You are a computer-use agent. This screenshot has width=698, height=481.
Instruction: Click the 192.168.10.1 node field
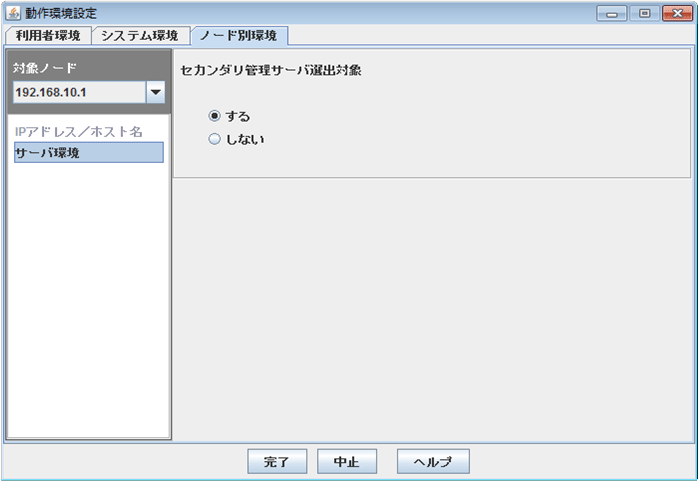(79, 92)
